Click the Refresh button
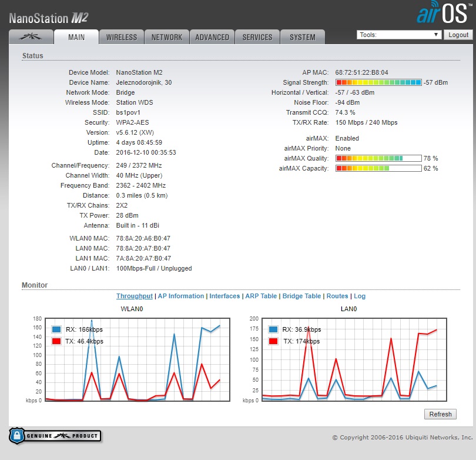Screen dimensions: 476x460 (440, 414)
